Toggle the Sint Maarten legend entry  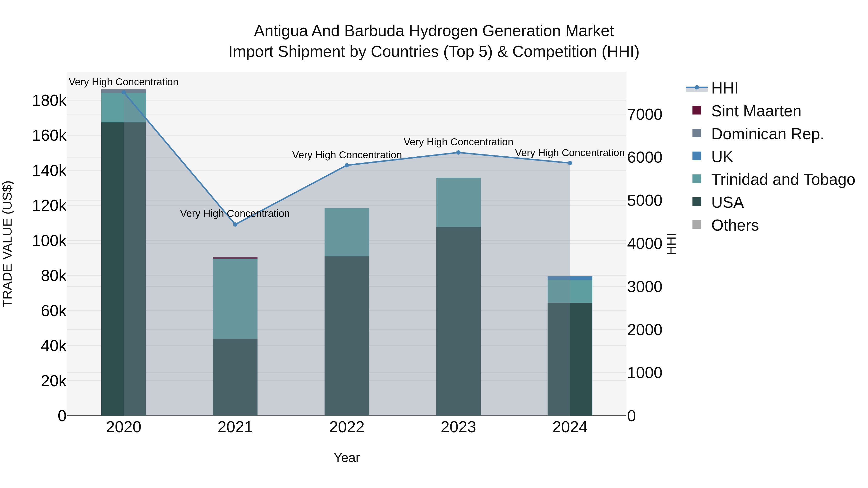tap(746, 111)
